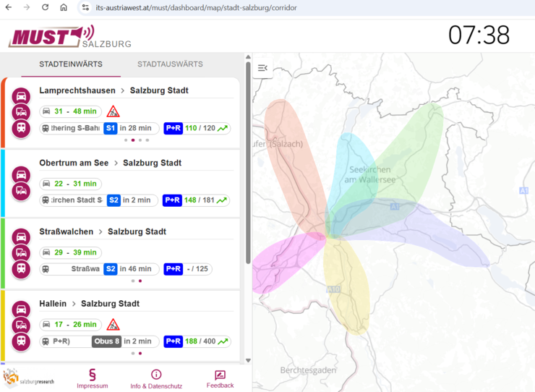Reload the browser page
Viewport: 535px width, 392px height.
pos(45,7)
